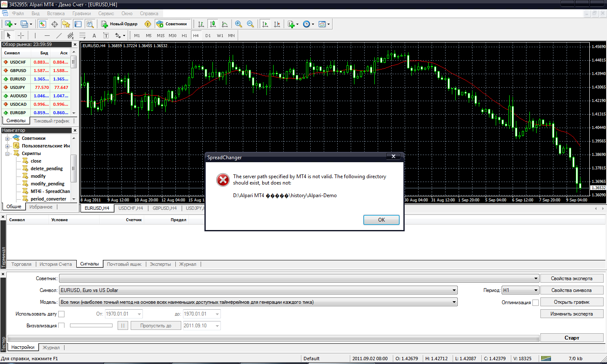607x364 pixels.
Task: Toggle chart shift icon
Action: click(277, 24)
